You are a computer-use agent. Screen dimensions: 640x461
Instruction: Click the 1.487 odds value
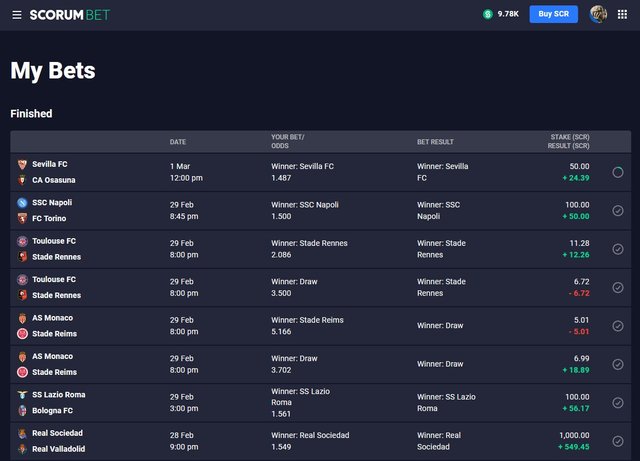[x=281, y=178]
